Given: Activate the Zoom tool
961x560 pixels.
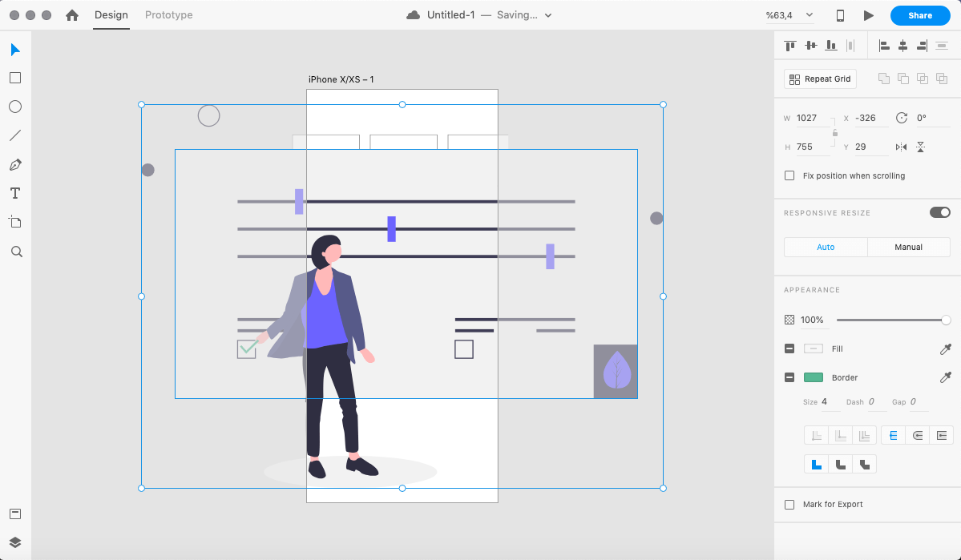Looking at the screenshot, I should [x=15, y=252].
